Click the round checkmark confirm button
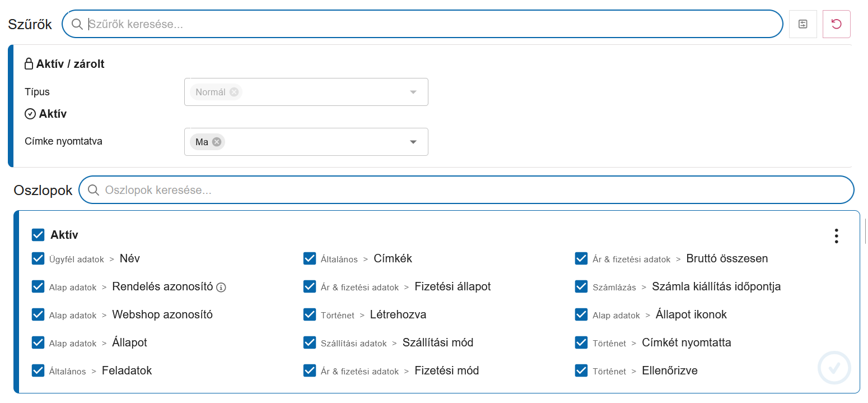The image size is (868, 403). pos(834,368)
